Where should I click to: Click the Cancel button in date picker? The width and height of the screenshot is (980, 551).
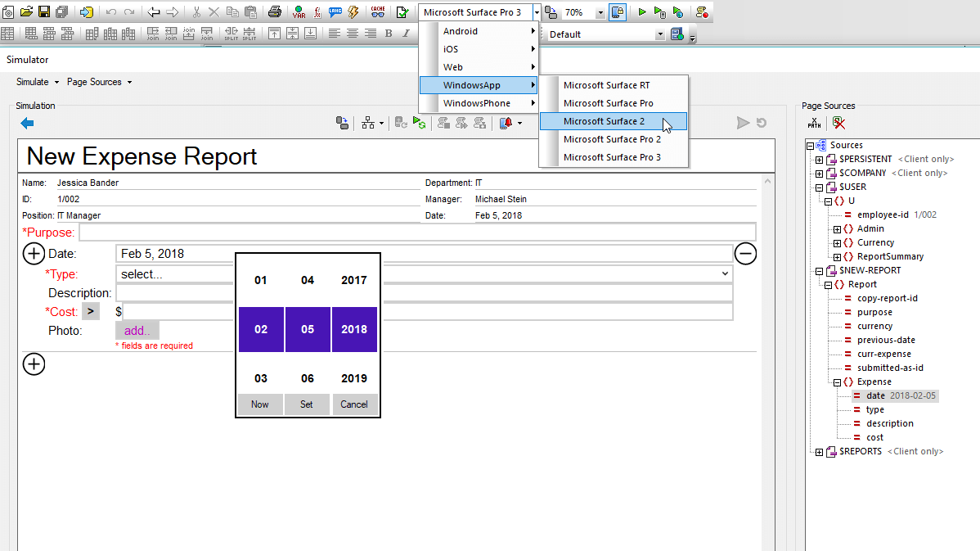(x=354, y=404)
